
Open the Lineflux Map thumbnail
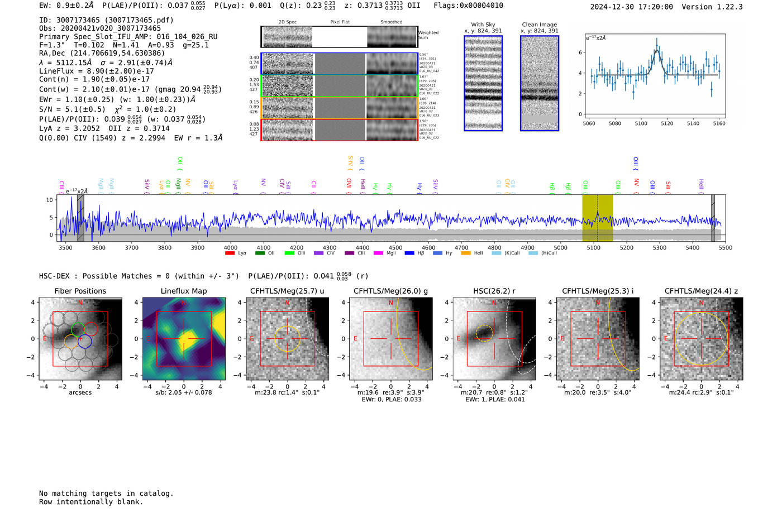(x=184, y=338)
